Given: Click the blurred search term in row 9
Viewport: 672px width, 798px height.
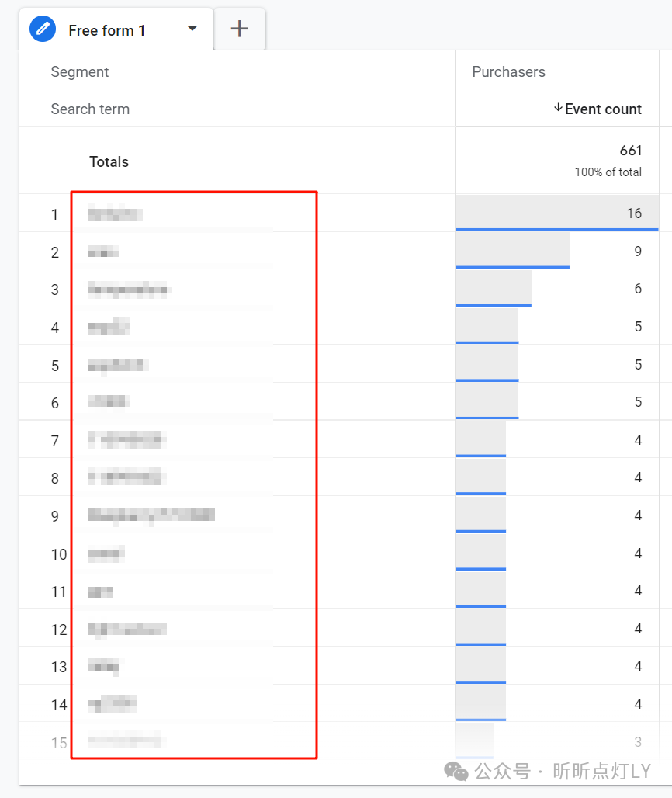Looking at the screenshot, I should pos(151,515).
